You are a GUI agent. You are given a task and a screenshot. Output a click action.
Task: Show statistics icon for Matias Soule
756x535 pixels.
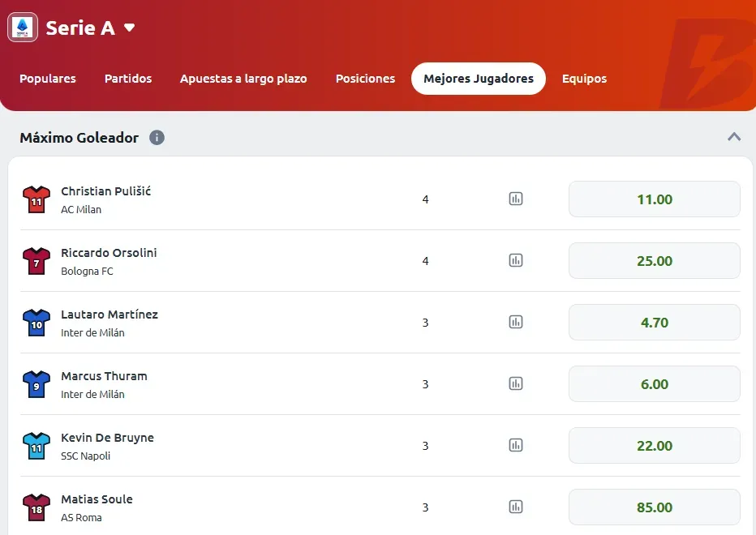pos(516,507)
